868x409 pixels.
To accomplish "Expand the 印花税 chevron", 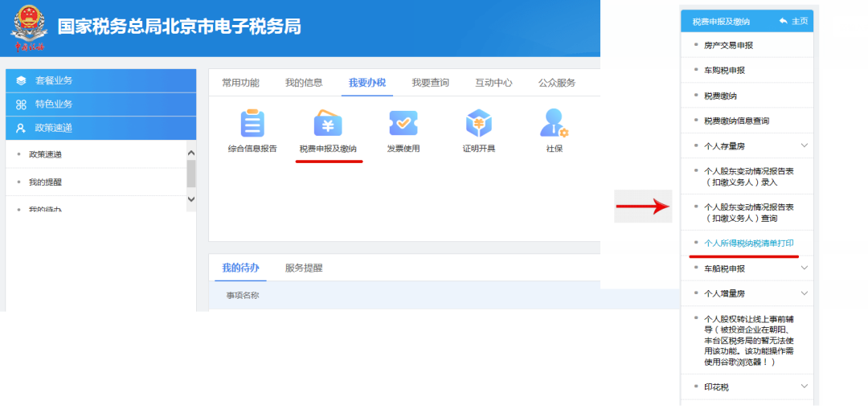I will click(x=805, y=386).
